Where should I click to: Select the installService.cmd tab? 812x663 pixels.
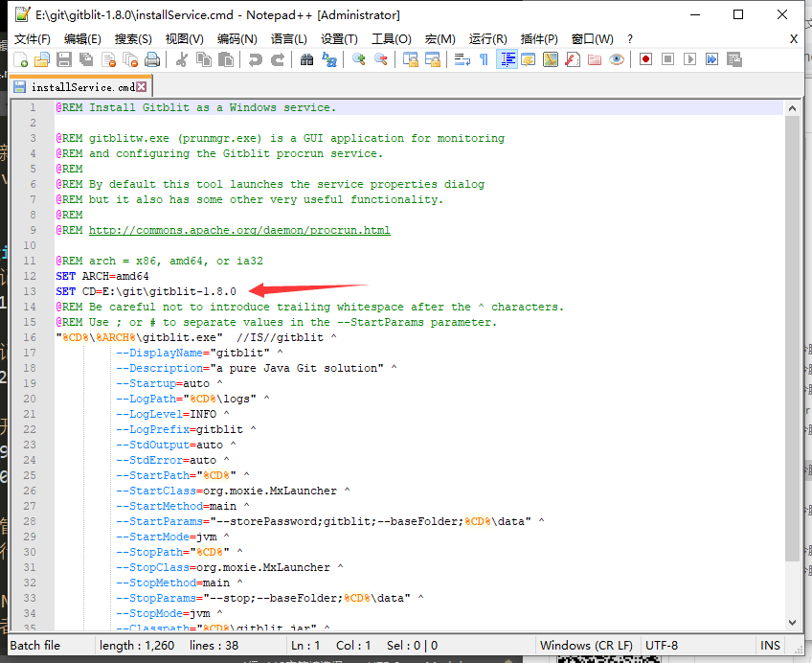(80, 86)
